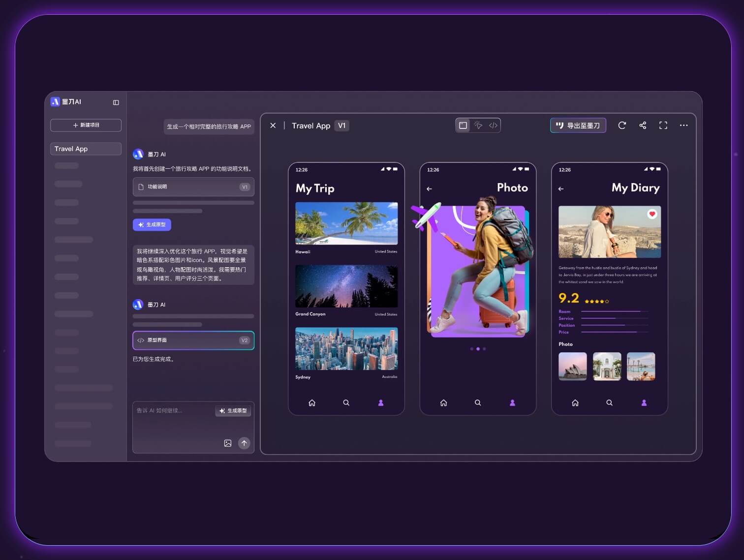This screenshot has height=560, width=744.
Task: Select Travel App project in sidebar
Action: (x=86, y=149)
